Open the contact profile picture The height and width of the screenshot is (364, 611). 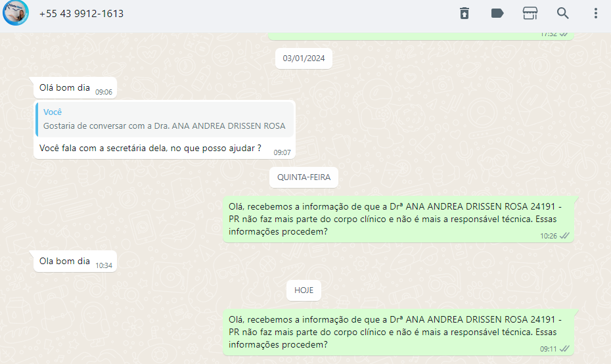pyautogui.click(x=16, y=12)
